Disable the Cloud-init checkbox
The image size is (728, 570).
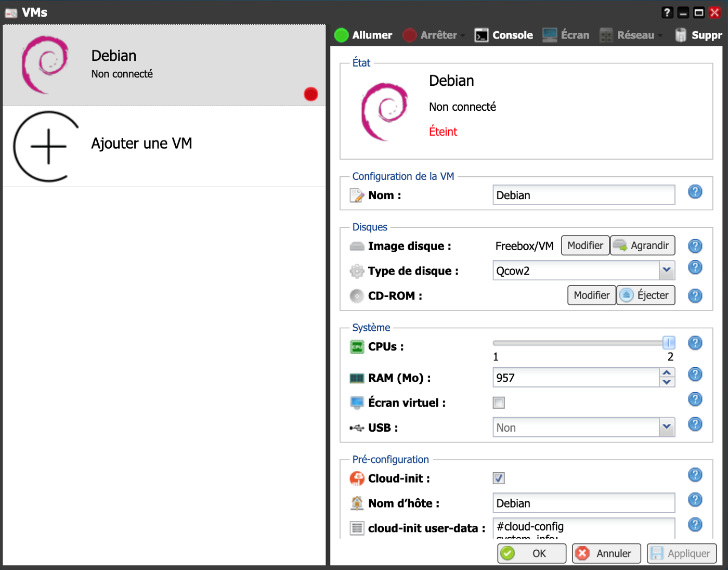(x=498, y=478)
